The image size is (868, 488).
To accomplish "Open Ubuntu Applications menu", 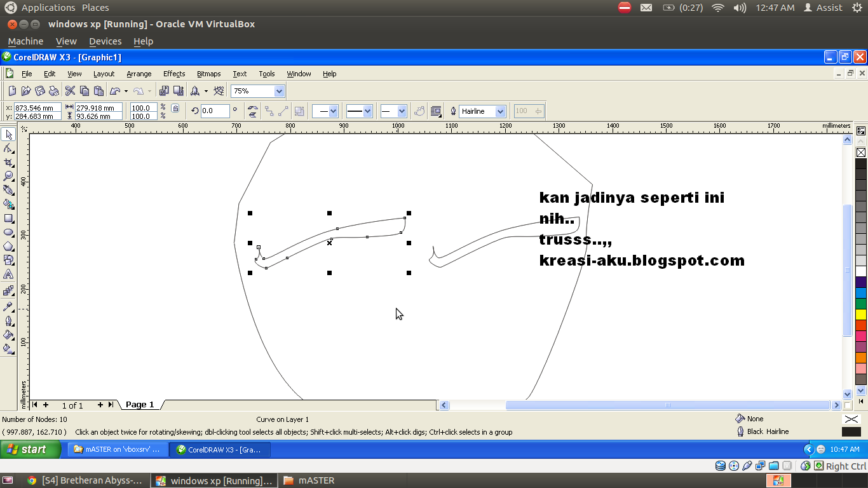I will coord(48,8).
